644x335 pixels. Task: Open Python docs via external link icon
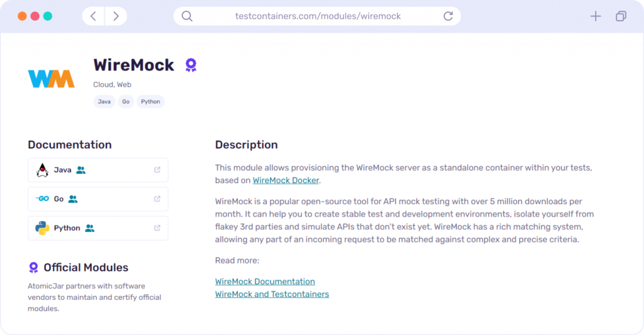coord(157,228)
